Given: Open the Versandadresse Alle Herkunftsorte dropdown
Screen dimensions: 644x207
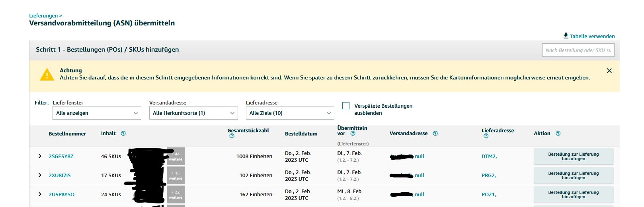Looking at the screenshot, I should (x=193, y=113).
